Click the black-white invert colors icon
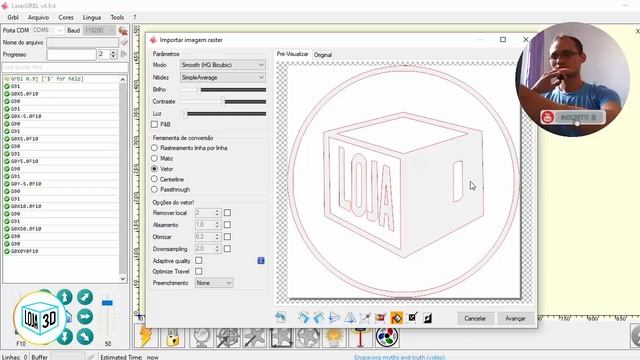 click(x=427, y=318)
